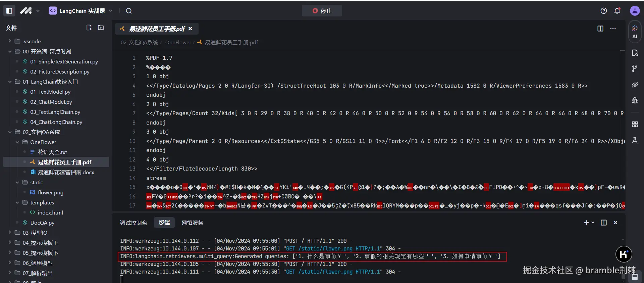The width and height of the screenshot is (644, 283).
Task: Open the debug bug icon
Action: click(x=635, y=100)
